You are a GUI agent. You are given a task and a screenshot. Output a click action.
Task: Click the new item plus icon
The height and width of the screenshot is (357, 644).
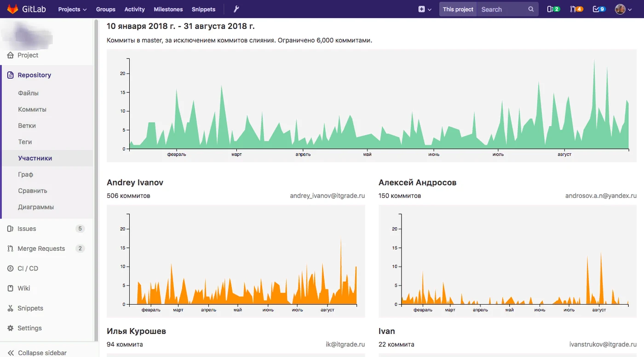tap(422, 9)
